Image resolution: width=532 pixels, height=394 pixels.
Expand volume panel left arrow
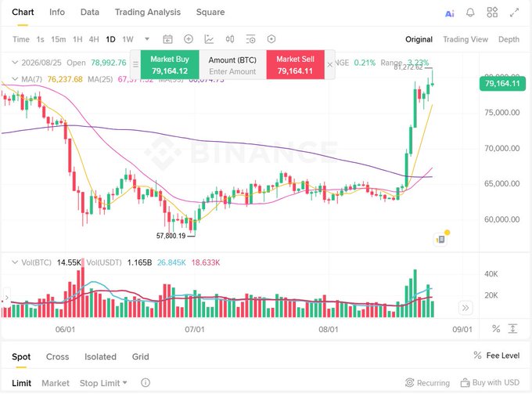point(6,298)
